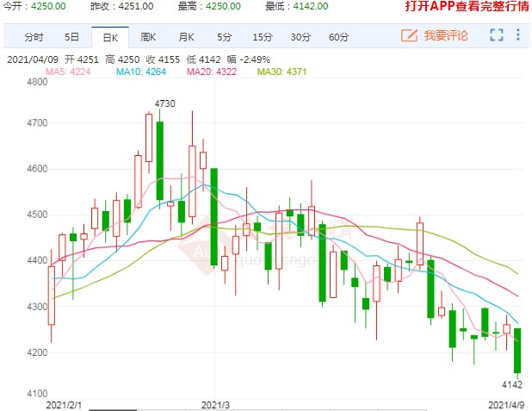This screenshot has width=532, height=411.
Task: Select the 日K tab
Action: point(110,37)
